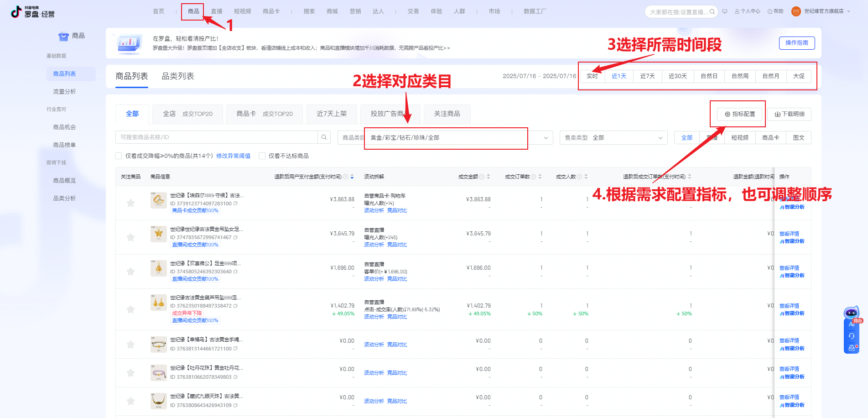Image resolution: width=868 pixels, height=418 pixels.
Task: Click the 操作指南 button
Action: (x=796, y=43)
